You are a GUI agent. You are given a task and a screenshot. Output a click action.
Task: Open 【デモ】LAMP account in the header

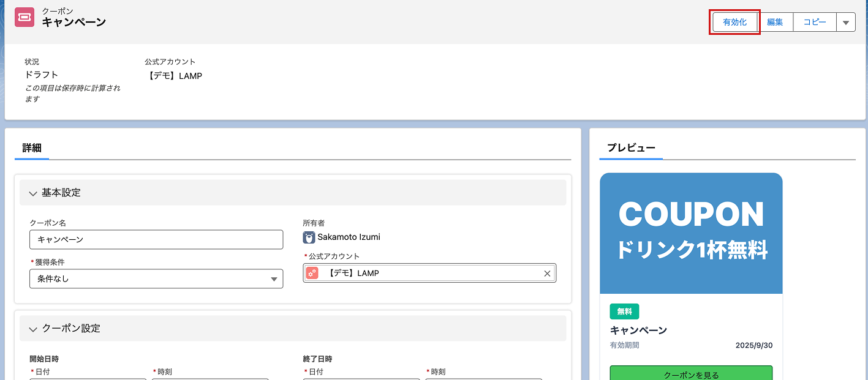(175, 76)
